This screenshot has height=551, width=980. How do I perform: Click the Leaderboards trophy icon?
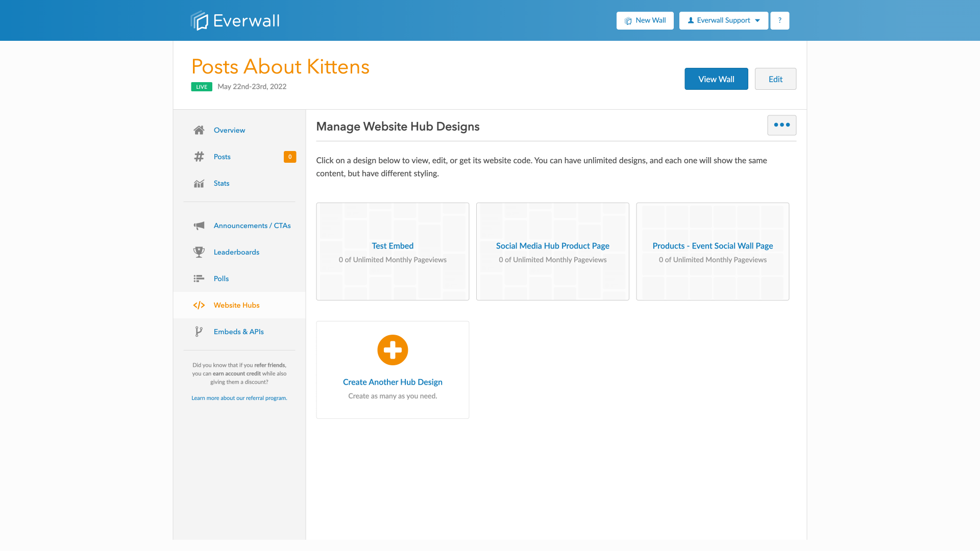[x=199, y=252]
